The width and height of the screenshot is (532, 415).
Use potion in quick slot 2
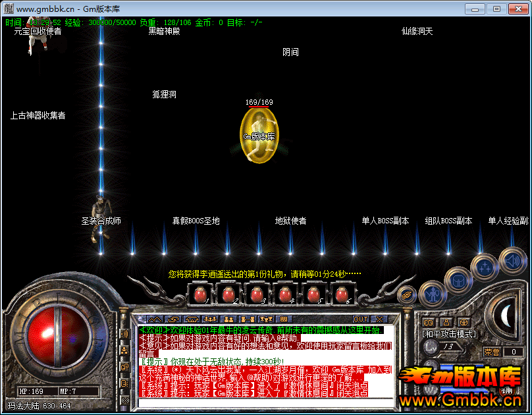(228, 295)
